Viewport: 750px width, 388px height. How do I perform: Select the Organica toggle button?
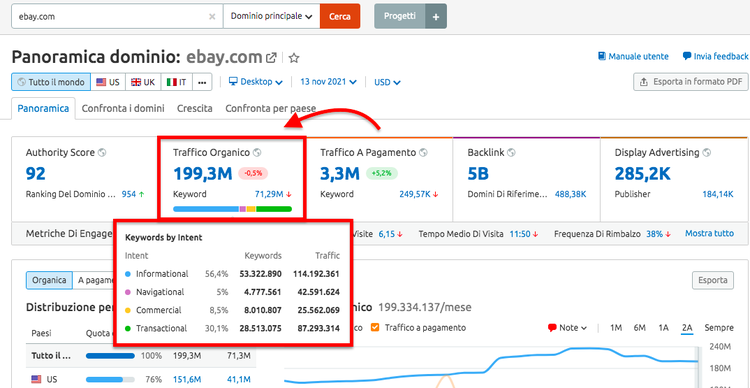49,280
